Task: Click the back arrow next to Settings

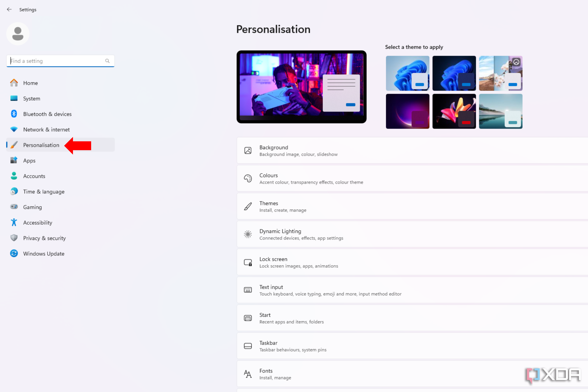Action: pyautogui.click(x=9, y=9)
